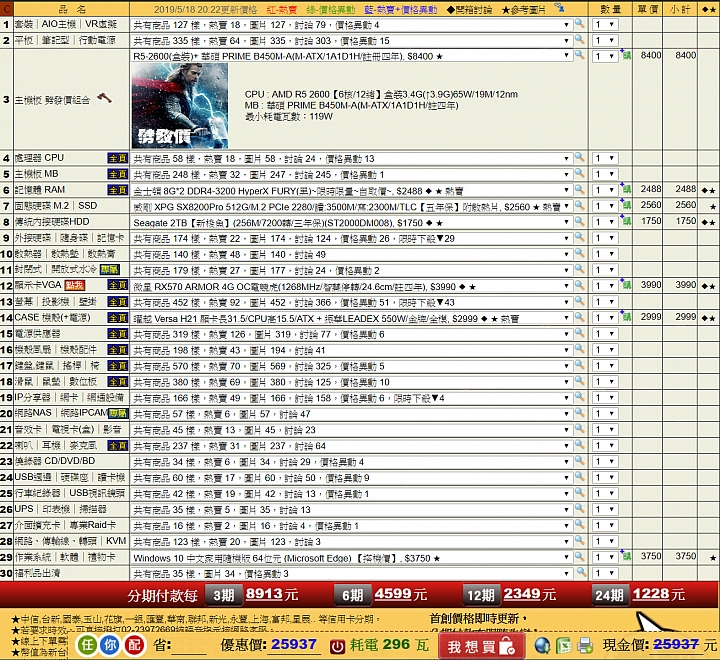The image size is (720, 660).
Task: Click the hammer icon beside 主機板 劈殺價組合
Action: pyautogui.click(x=105, y=98)
